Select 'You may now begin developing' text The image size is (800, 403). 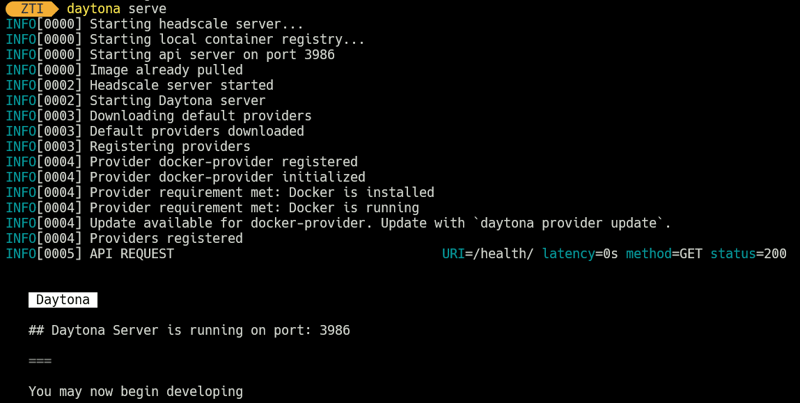pyautogui.click(x=136, y=391)
